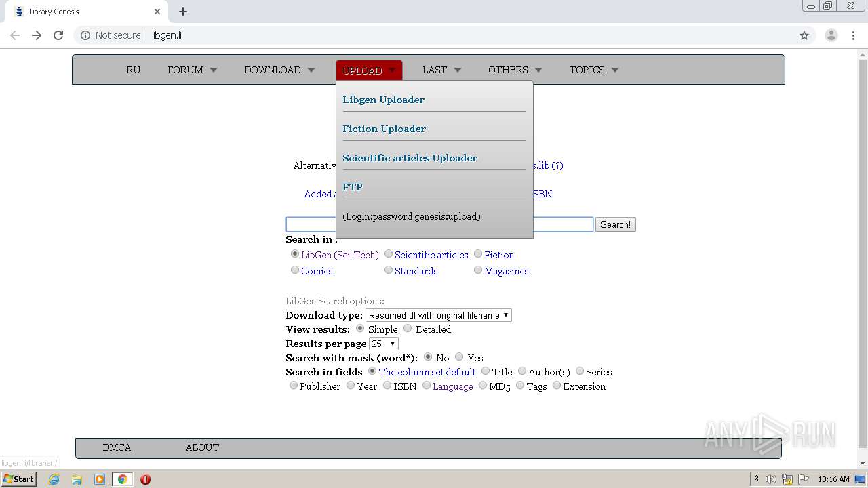This screenshot has width=868, height=488.
Task: Open the Windows Start menu
Action: coord(18,479)
